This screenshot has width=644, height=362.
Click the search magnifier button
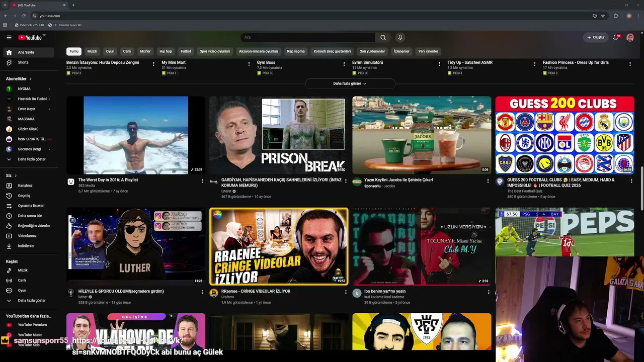(x=383, y=38)
